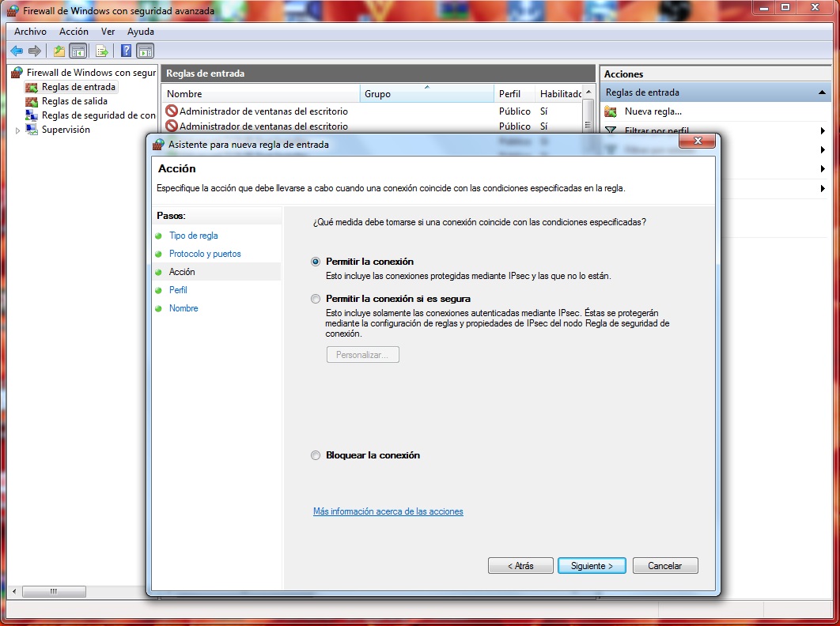Click the gray Forward arrow in the toolbar
840x626 pixels.
point(34,51)
